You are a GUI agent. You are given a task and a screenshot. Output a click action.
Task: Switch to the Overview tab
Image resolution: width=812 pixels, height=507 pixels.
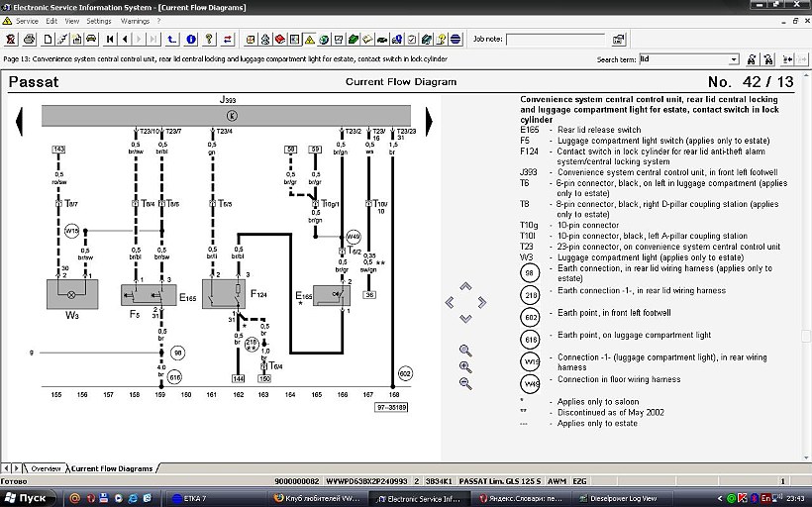coord(45,468)
